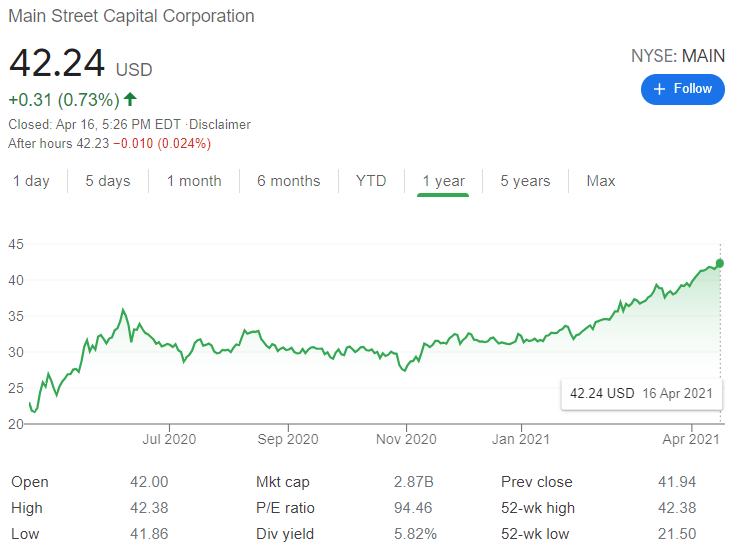Click the P/E ratio value 94.46
The height and width of the screenshot is (558, 741).
point(413,508)
